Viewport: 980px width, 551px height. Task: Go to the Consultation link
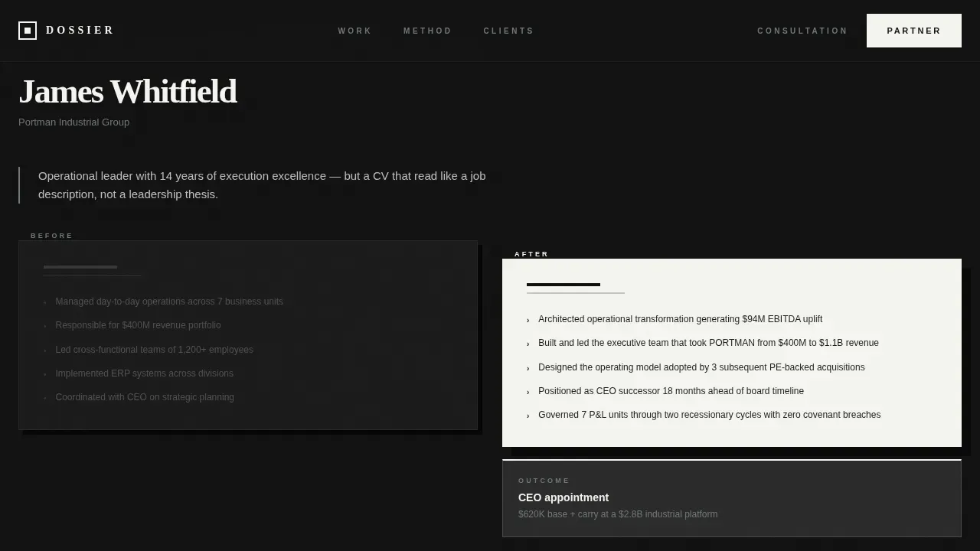802,31
